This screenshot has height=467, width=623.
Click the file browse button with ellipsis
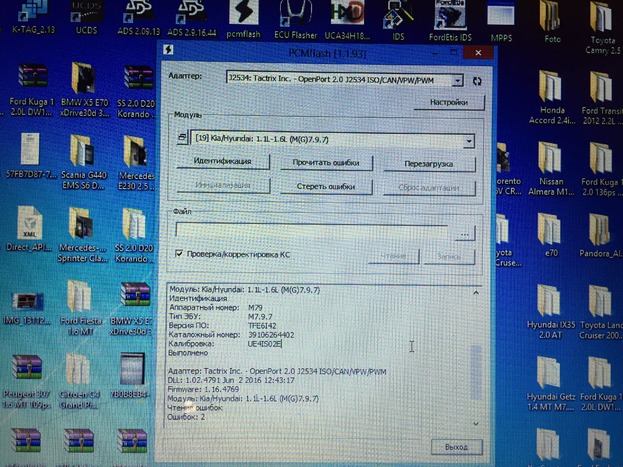pyautogui.click(x=464, y=232)
